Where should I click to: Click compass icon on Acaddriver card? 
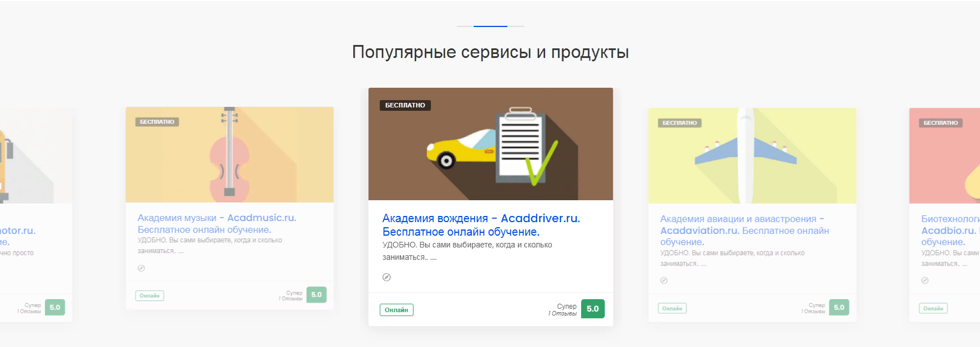tap(386, 277)
